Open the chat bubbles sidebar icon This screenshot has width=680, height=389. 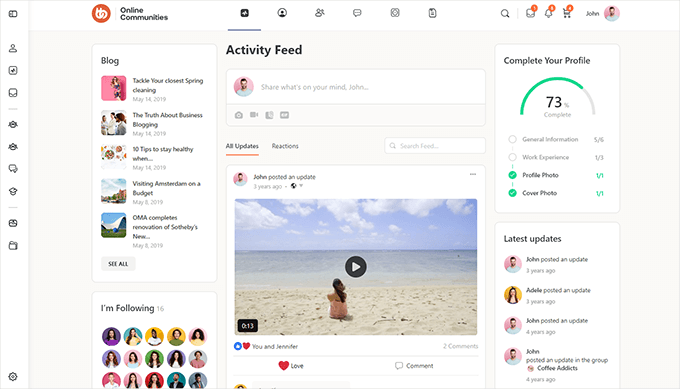coord(13,169)
